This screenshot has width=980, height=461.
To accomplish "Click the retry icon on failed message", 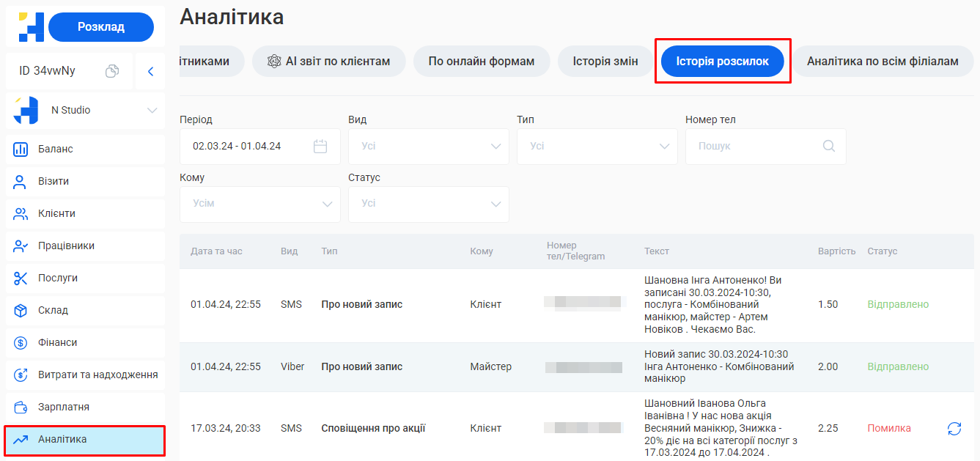I will 954,428.
